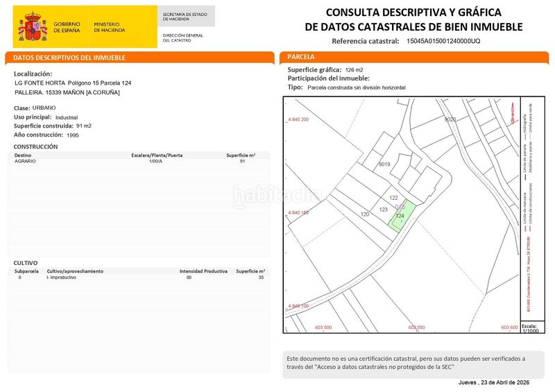
Task: Click 'DIRECCIÓN GENERAL DEL CATASTRO' label
Action: 182,38
